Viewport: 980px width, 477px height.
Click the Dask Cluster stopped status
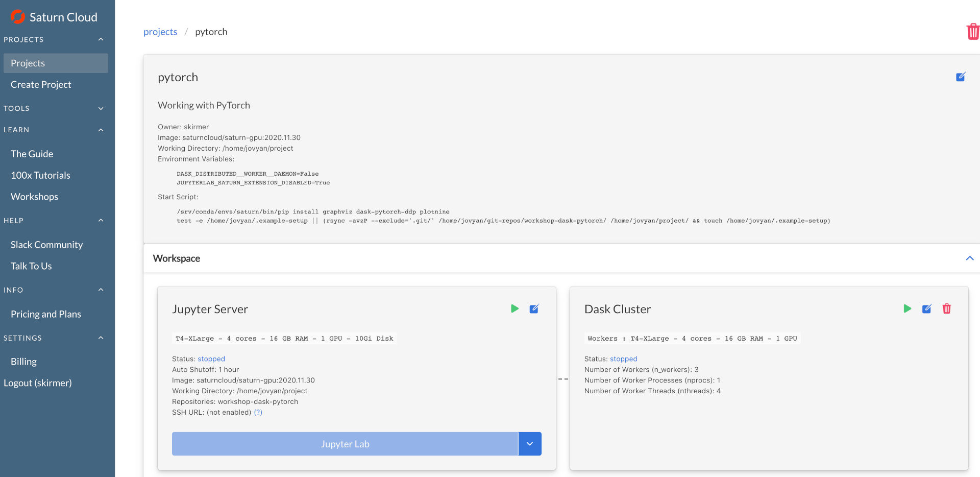(x=624, y=359)
